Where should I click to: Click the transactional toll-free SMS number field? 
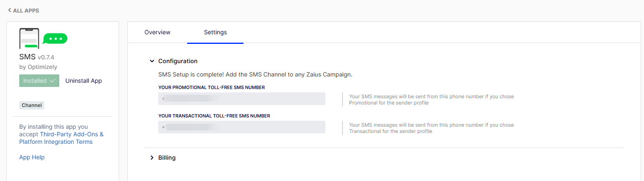pos(242,127)
